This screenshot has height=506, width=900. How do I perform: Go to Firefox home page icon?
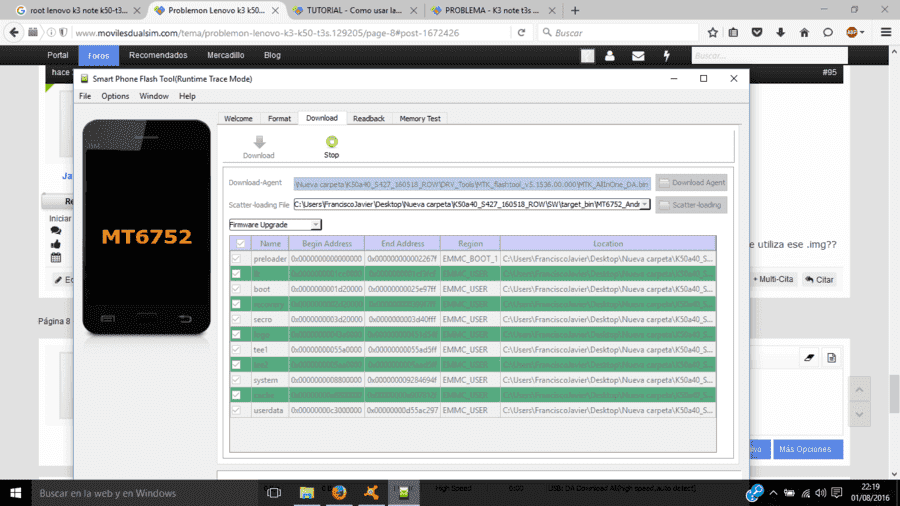pyautogui.click(x=804, y=33)
